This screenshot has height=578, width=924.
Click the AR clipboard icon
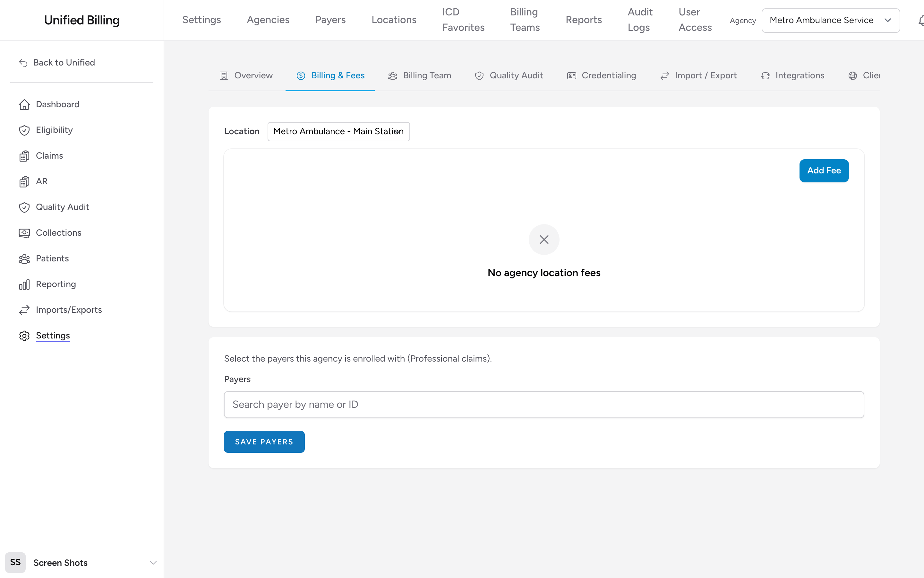pos(24,181)
